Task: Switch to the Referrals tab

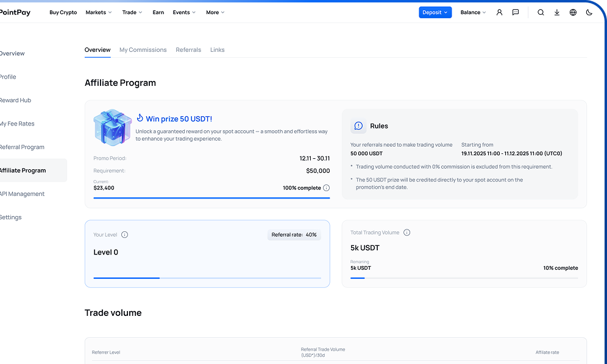Action: click(x=188, y=50)
